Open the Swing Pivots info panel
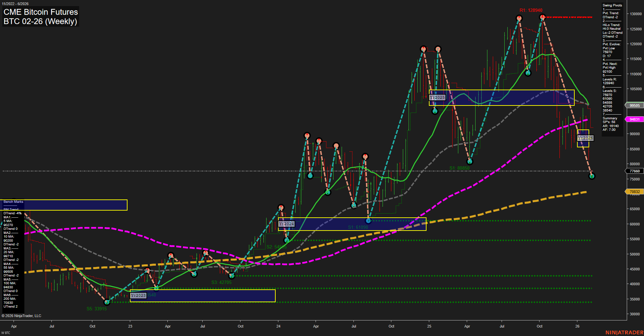The image size is (644, 336). click(x=612, y=5)
